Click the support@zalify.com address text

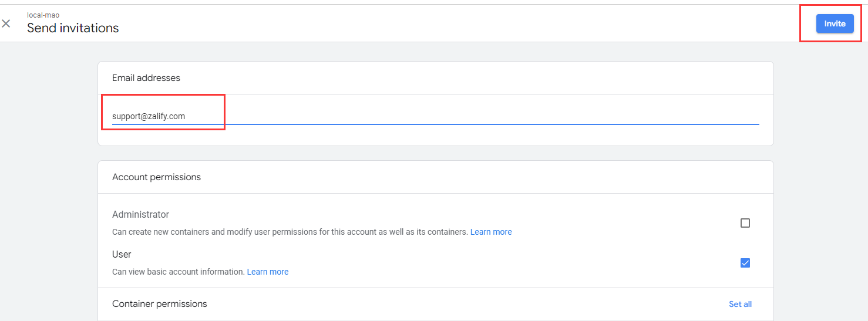[149, 116]
